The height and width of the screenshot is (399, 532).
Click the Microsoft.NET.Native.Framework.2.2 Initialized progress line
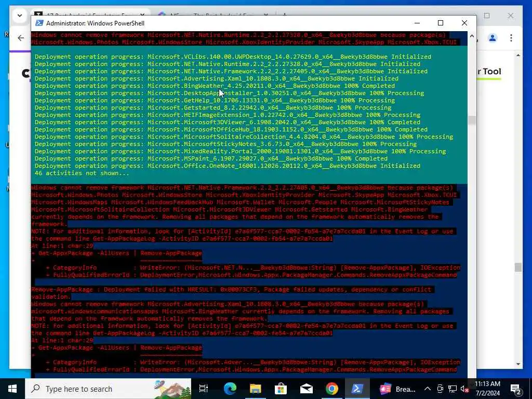(231, 71)
